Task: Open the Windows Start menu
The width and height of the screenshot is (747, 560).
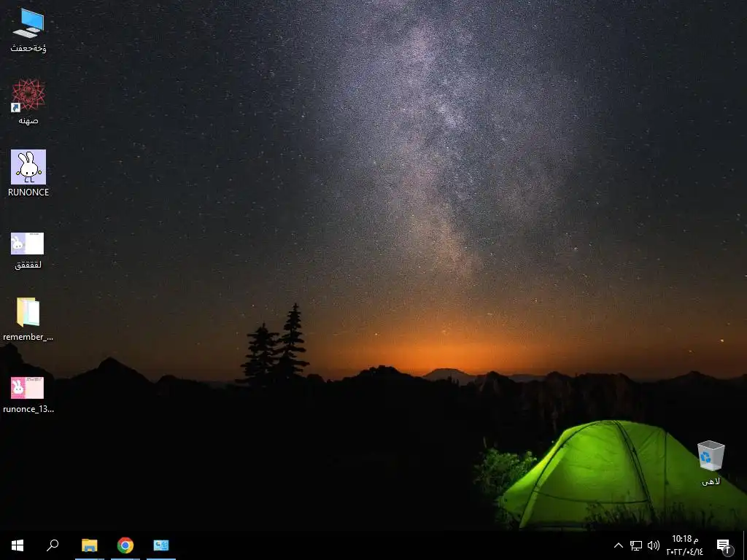Action: pos(18,545)
